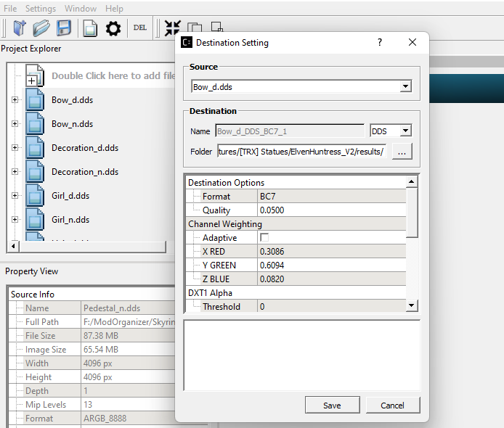Expand the Girl_d.dds tree node

(15, 196)
